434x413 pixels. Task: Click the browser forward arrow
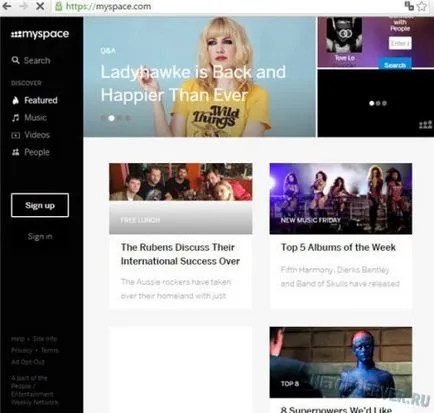[x=23, y=6]
